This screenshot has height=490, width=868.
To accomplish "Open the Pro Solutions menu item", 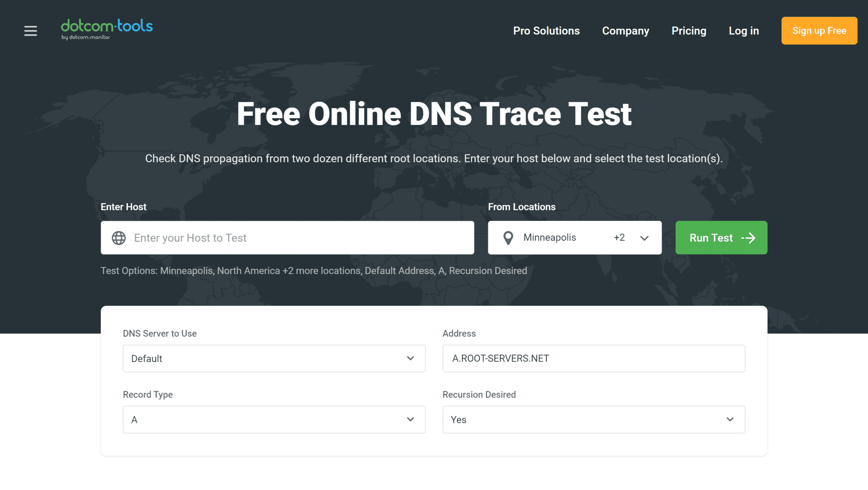I will pos(546,31).
